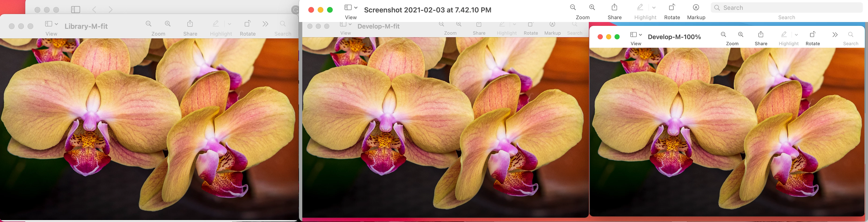Zoom in on the Develop-M-100% window

[x=741, y=34]
